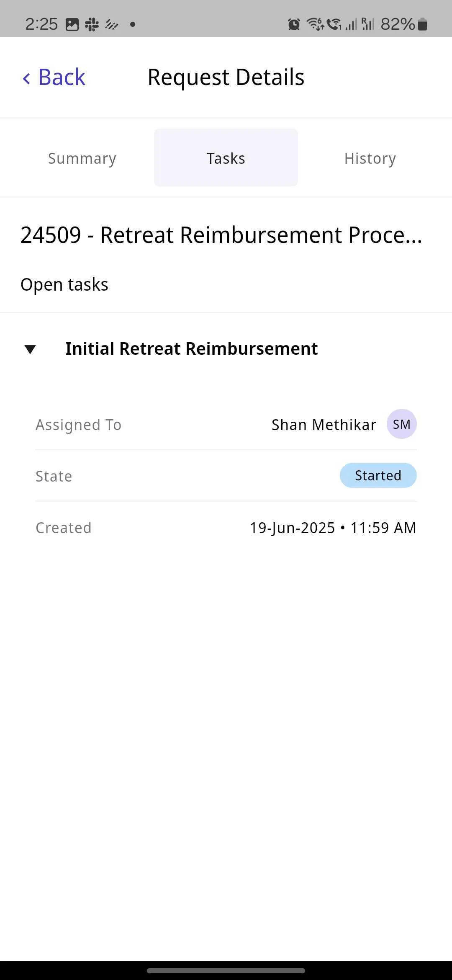Viewport: 452px width, 980px height.
Task: Tap the Wi-Fi status icon
Action: tap(315, 24)
